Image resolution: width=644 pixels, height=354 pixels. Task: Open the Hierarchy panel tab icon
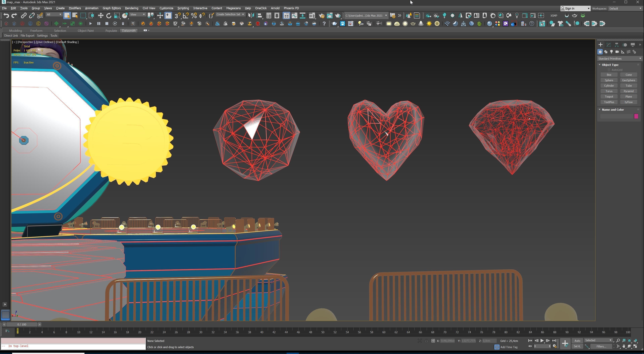(x=617, y=45)
